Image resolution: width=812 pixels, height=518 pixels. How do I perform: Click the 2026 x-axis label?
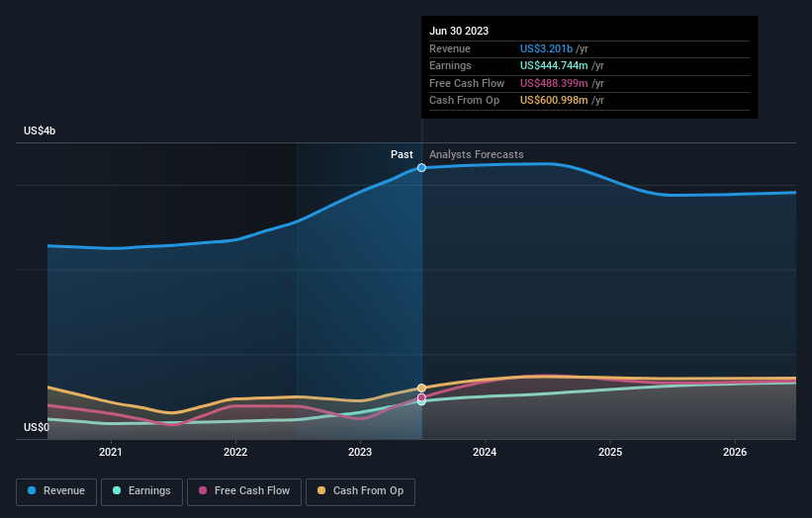(x=735, y=453)
